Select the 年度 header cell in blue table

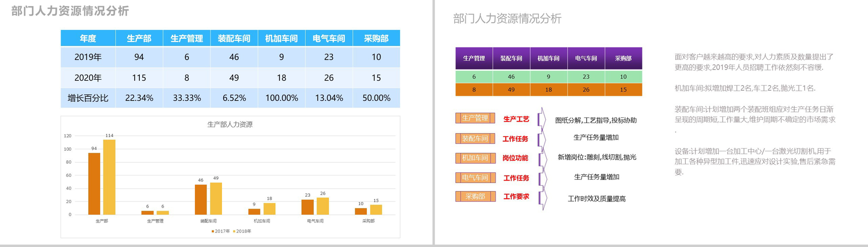88,38
